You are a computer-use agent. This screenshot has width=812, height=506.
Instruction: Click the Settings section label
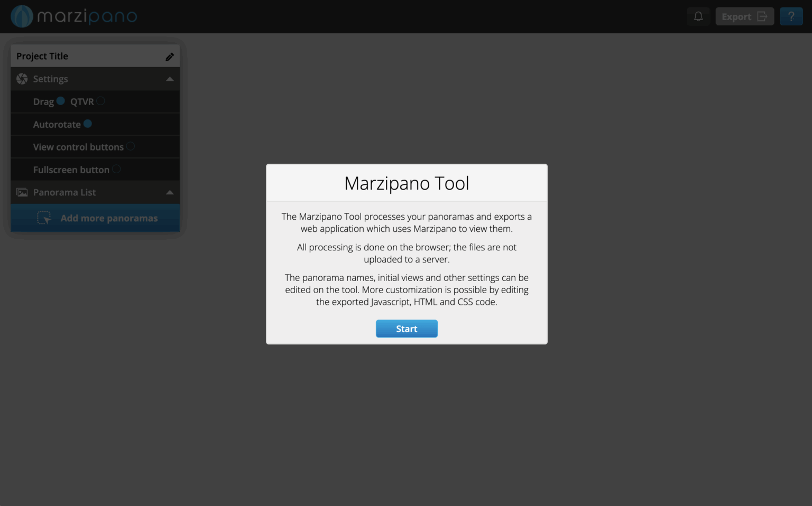point(50,78)
